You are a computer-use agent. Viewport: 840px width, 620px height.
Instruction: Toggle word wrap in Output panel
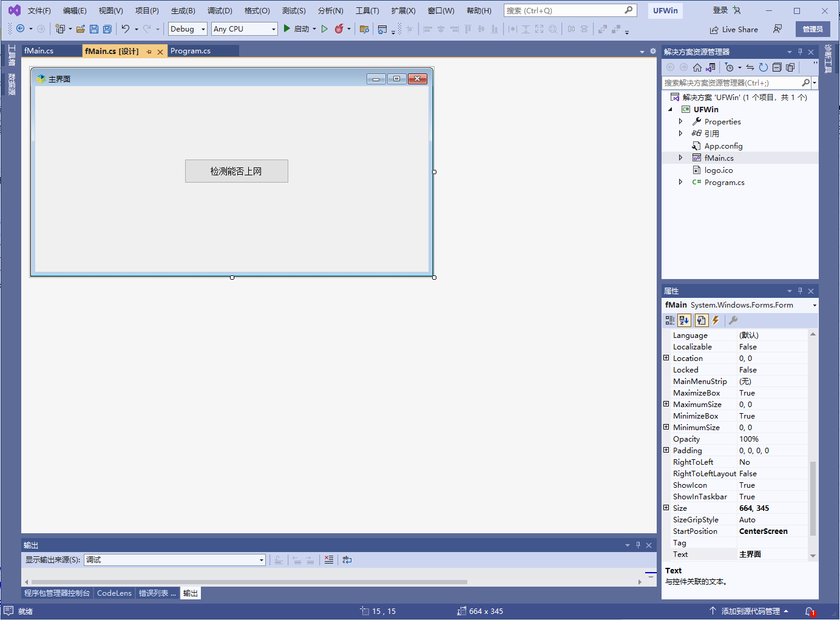(x=347, y=560)
